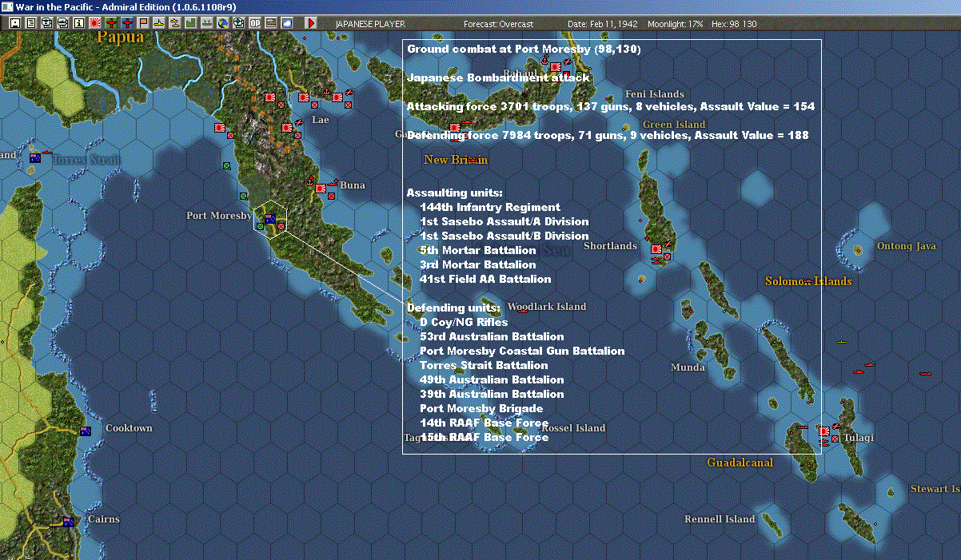
Task: Select the Japanese flag marker at Shortlands
Action: (656, 248)
